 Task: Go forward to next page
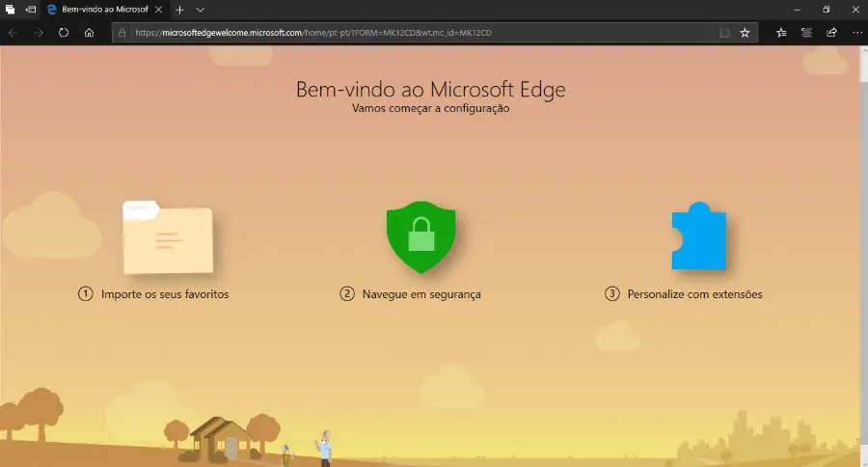[39, 33]
